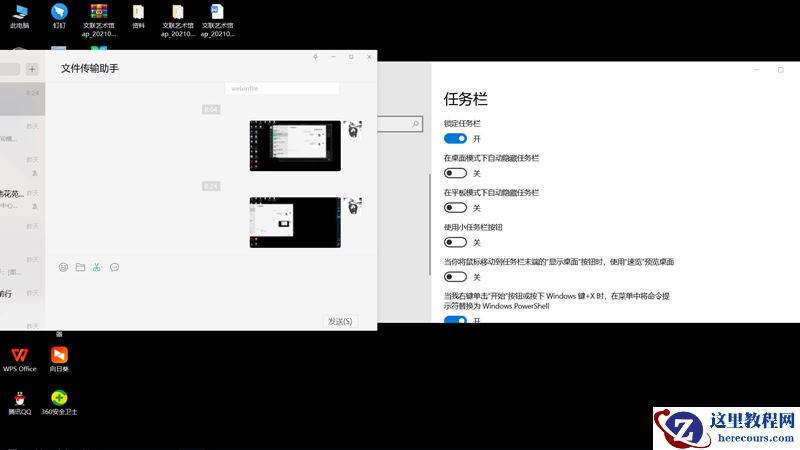Click the avatar beside the first screenshot message
The height and width of the screenshot is (450, 800).
point(353,130)
